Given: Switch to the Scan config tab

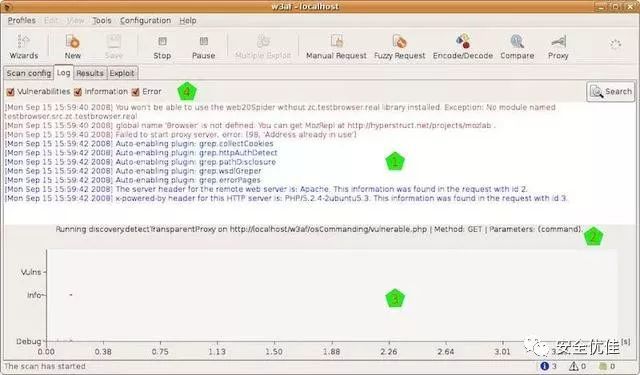Looking at the screenshot, I should coord(29,73).
